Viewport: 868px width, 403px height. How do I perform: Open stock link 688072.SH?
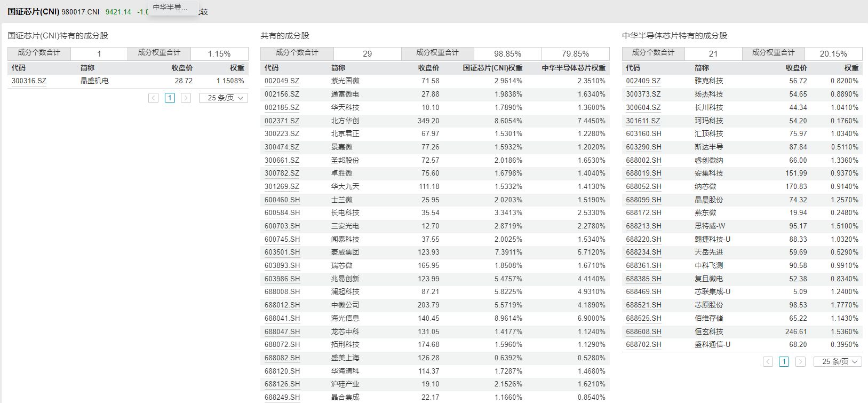pos(282,345)
